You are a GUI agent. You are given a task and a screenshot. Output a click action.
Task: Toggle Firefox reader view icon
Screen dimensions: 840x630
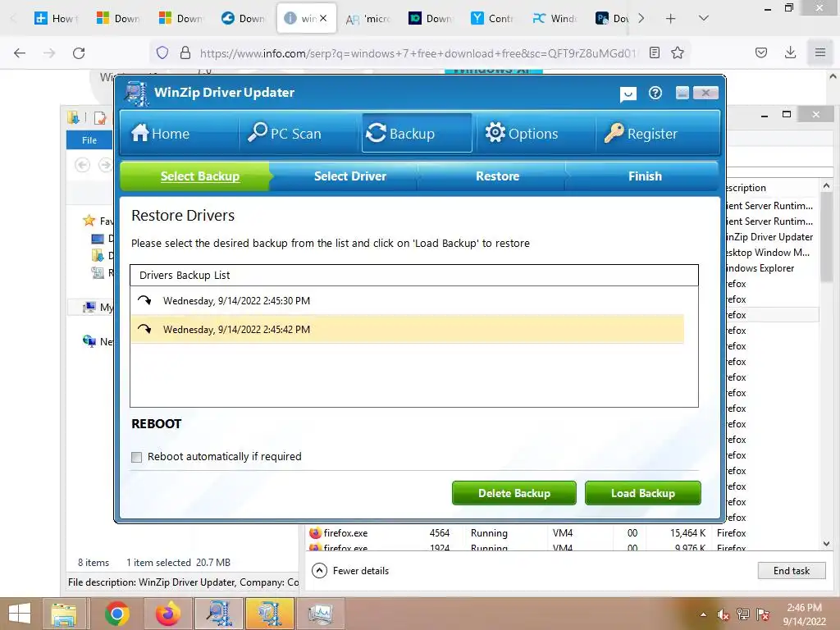click(x=654, y=52)
